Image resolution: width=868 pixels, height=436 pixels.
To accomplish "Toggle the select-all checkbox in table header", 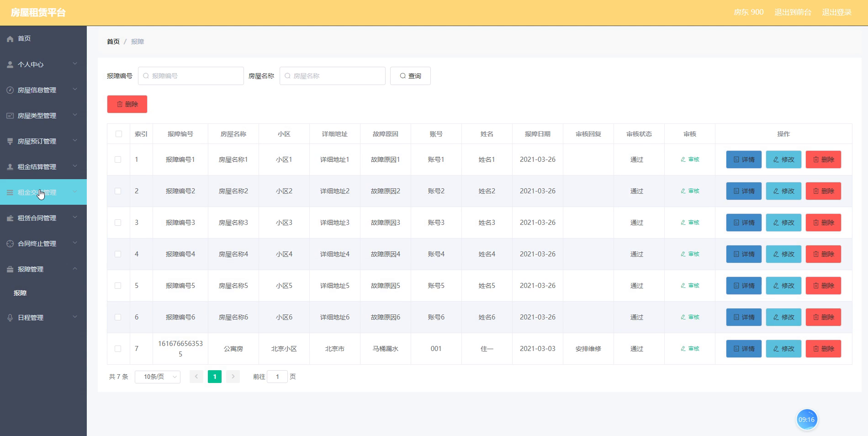I will point(119,134).
